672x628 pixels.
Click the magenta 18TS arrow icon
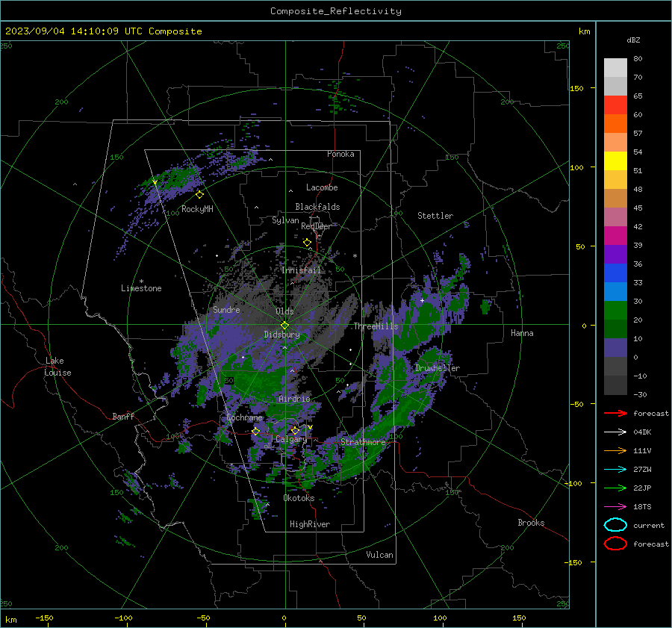point(615,507)
